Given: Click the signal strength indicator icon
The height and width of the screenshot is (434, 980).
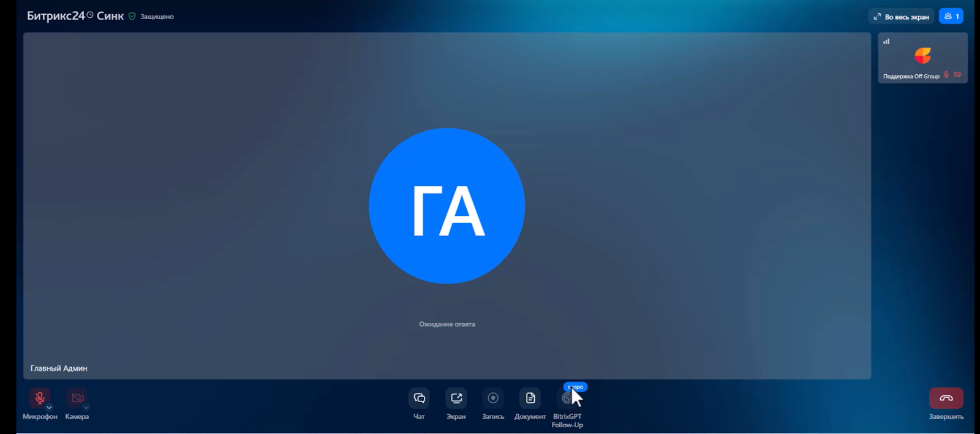Looking at the screenshot, I should tap(886, 41).
